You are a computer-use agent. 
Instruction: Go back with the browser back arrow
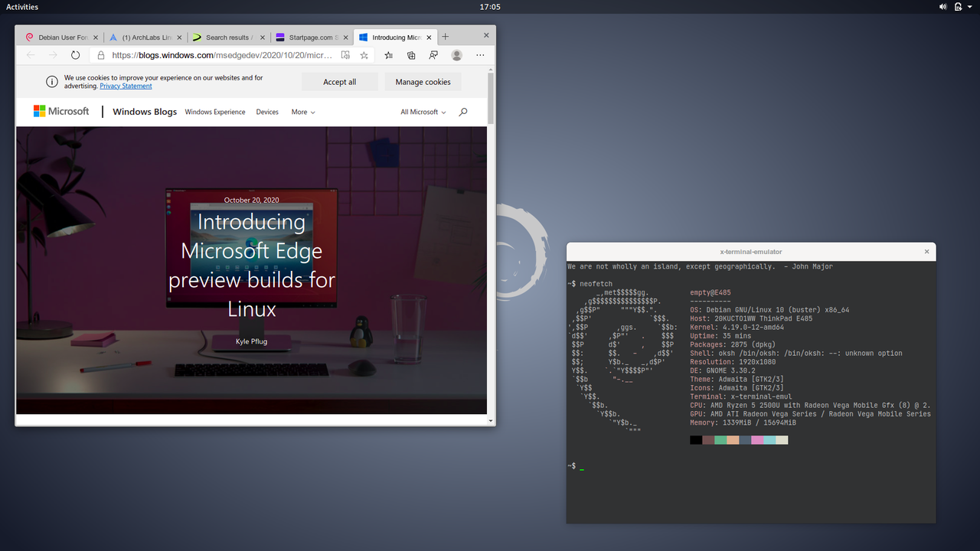point(31,55)
